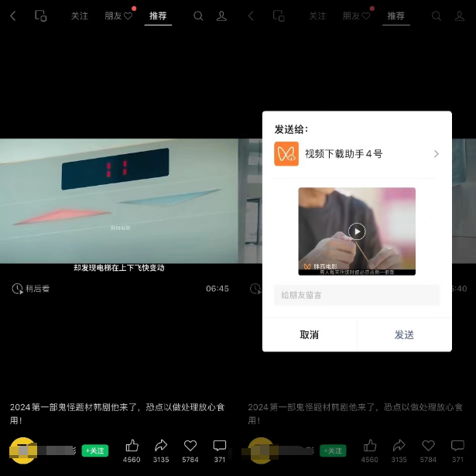The image size is (476, 476).
Task: Tap thumbs-up icon on dimmed right screen
Action: pos(370,446)
